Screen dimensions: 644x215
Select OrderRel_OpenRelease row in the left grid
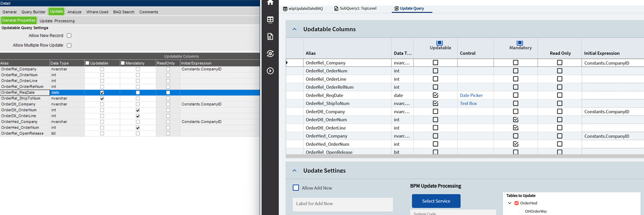130,133
